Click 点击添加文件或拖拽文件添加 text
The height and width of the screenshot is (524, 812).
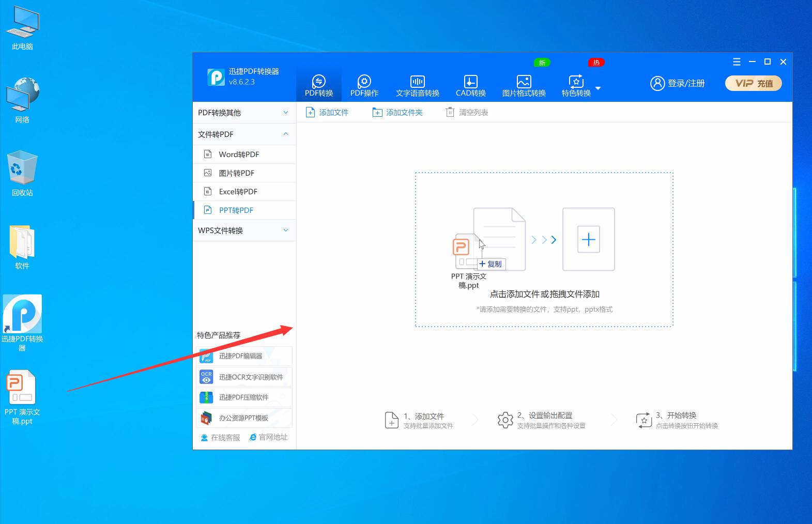tap(545, 294)
